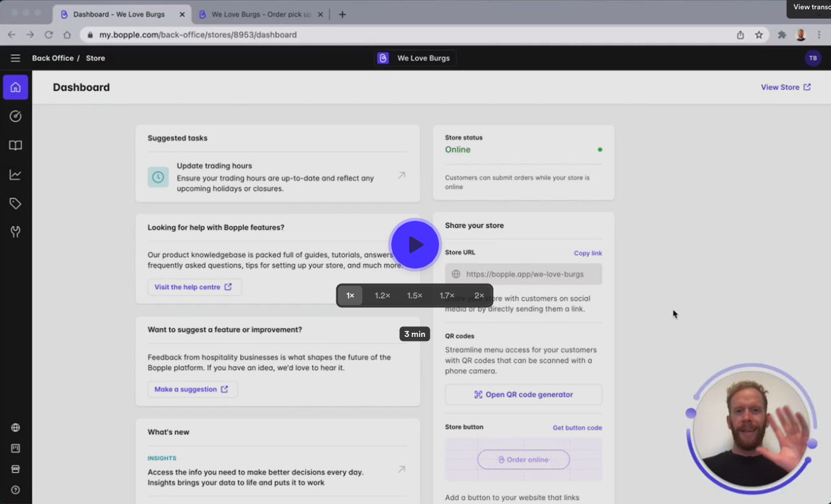Open the hamburger menu in the Back Office header
The width and height of the screenshot is (831, 504).
click(15, 58)
